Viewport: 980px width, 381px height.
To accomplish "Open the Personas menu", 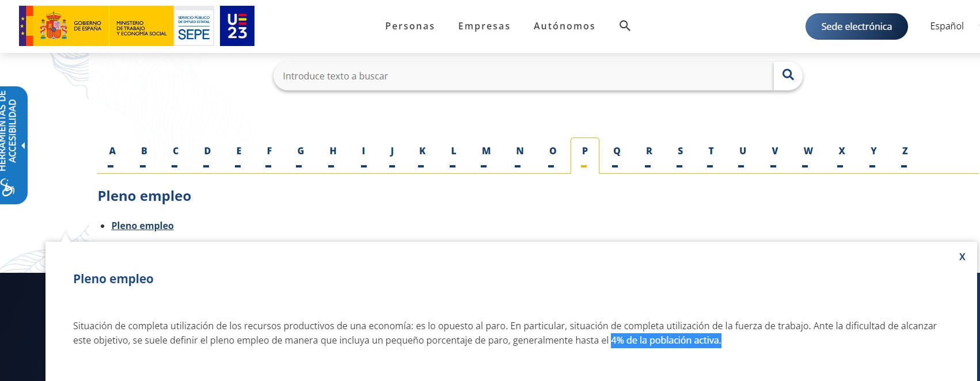I will click(x=410, y=26).
